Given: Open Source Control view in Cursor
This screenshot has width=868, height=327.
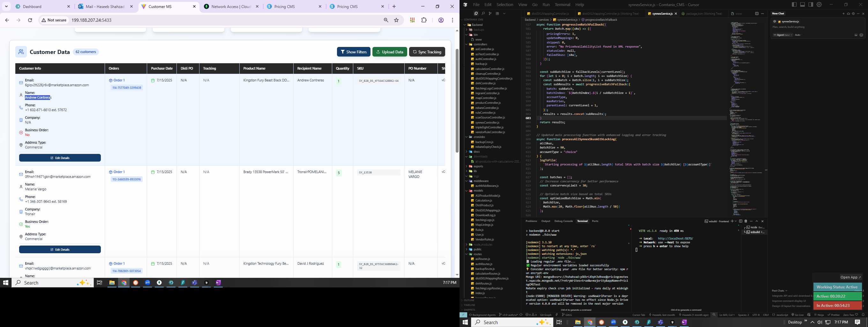Looking at the screenshot, I should [490, 13].
